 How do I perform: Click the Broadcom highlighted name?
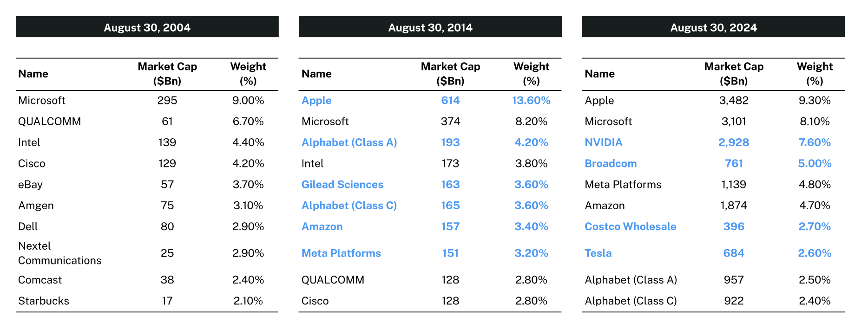tap(611, 164)
